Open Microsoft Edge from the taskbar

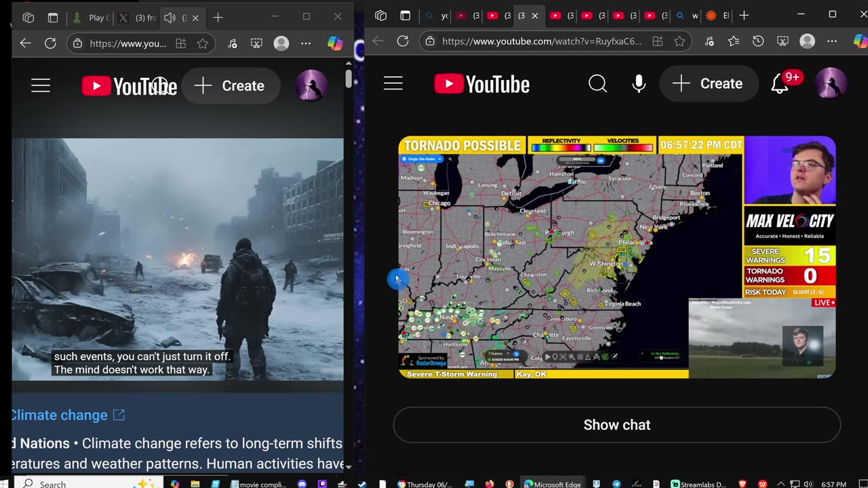pyautogui.click(x=552, y=484)
